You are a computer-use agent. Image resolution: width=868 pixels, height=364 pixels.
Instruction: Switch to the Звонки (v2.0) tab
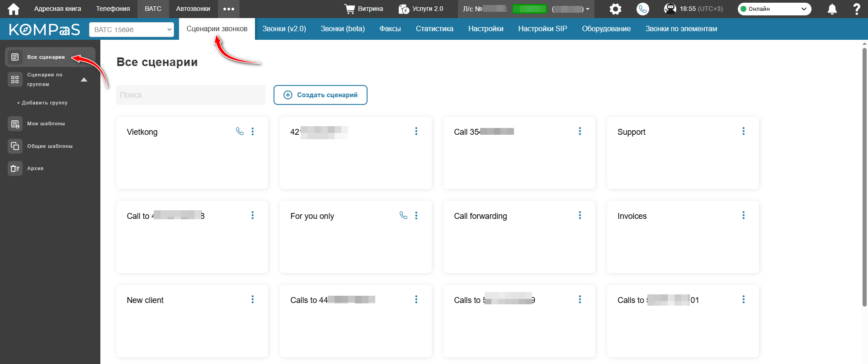point(284,29)
